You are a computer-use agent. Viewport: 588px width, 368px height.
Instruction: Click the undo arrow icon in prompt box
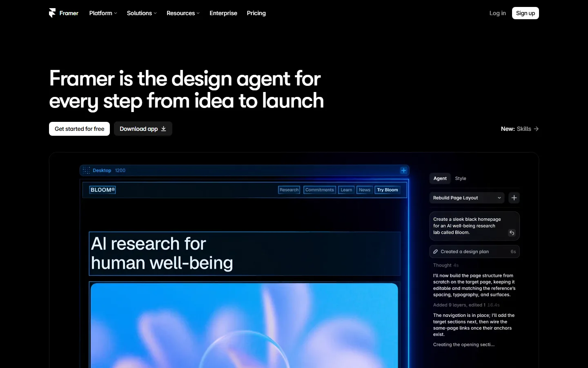coord(512,233)
